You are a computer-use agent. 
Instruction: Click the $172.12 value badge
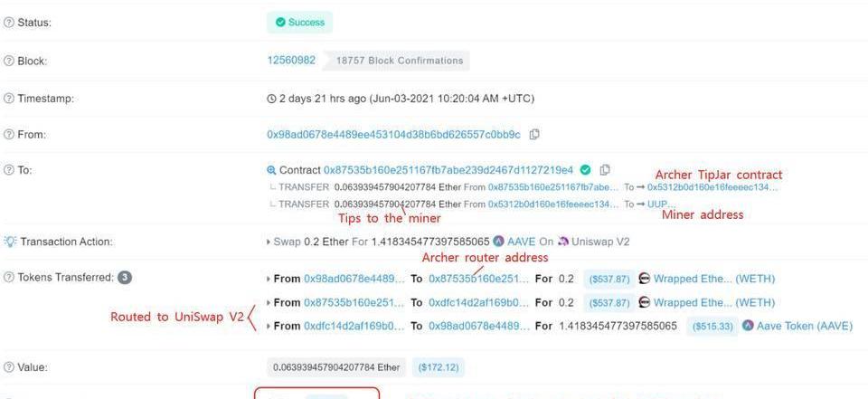[439, 366]
